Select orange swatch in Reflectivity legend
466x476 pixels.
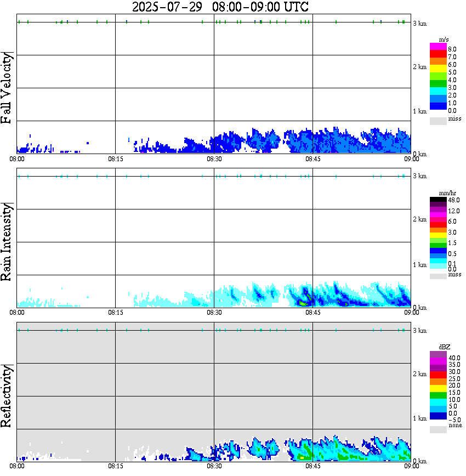[x=438, y=382]
